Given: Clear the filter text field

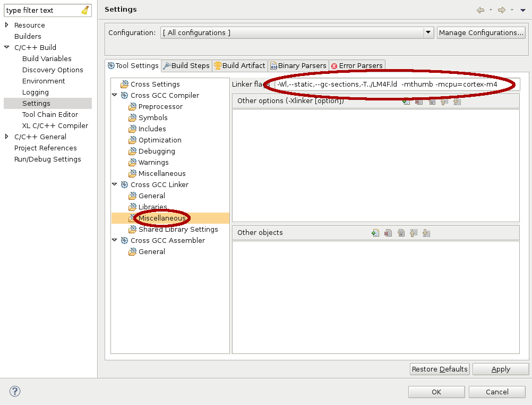Looking at the screenshot, I should (x=85, y=10).
